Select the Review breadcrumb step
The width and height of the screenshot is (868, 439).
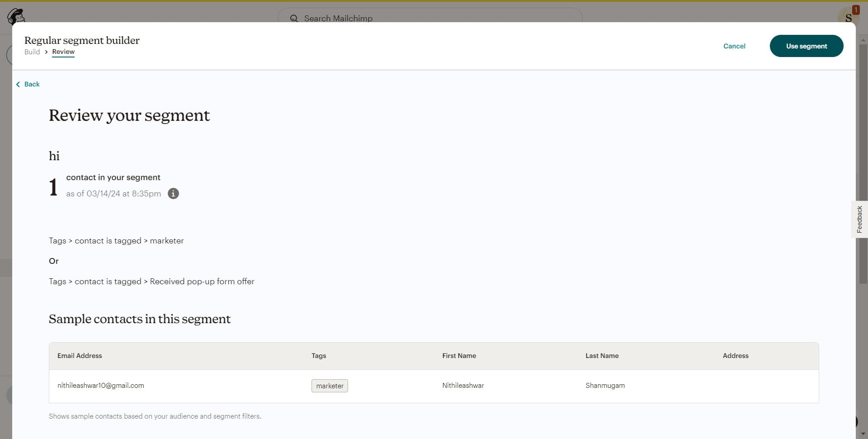click(x=63, y=52)
